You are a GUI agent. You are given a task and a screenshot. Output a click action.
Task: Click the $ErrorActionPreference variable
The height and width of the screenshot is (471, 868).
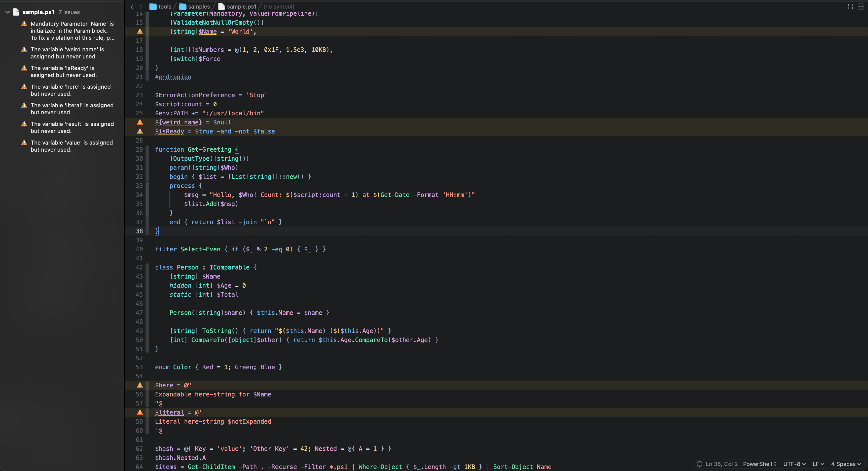195,95
